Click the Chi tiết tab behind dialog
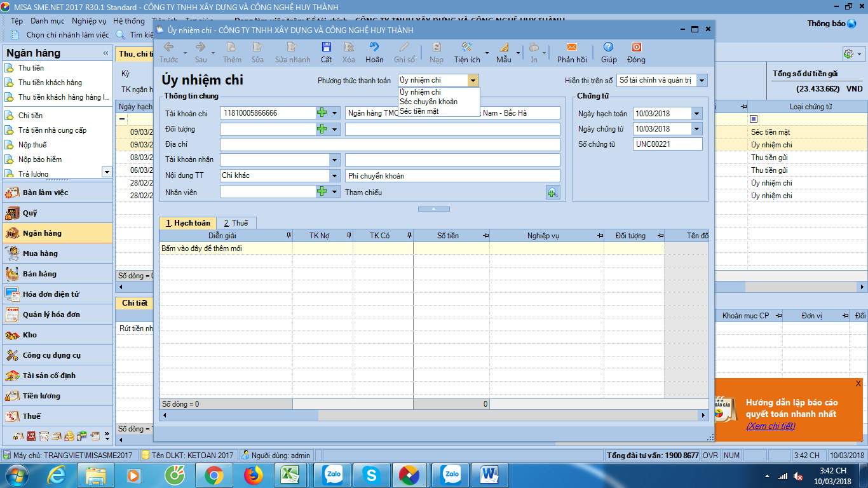The height and width of the screenshot is (488, 868). tap(135, 303)
